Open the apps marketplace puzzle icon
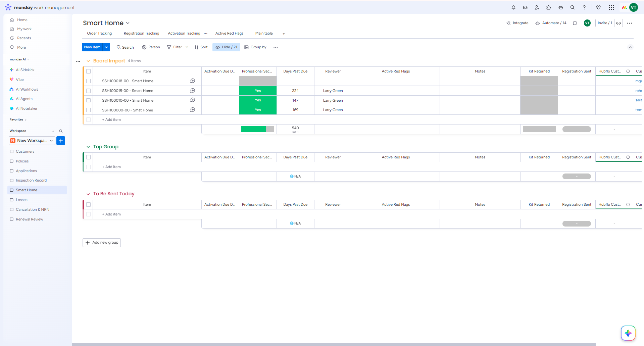The height and width of the screenshot is (346, 644). 549,7
